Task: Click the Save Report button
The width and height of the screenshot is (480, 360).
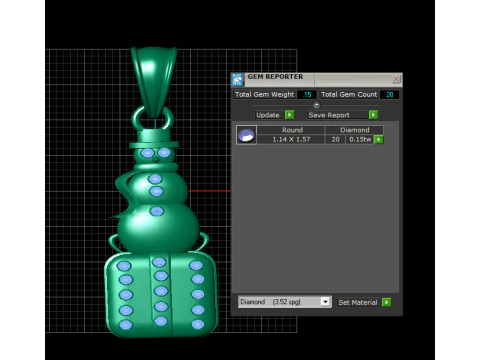Action: point(337,115)
